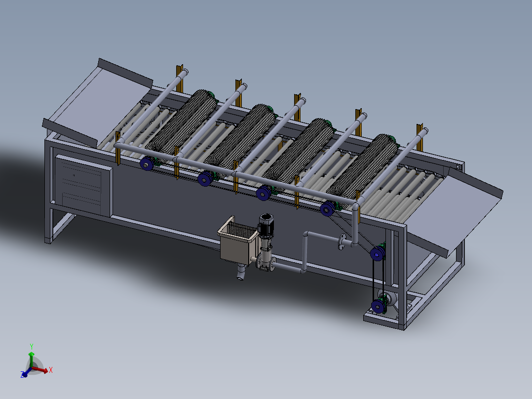Select the vertical drive belt above the motor

(378, 280)
